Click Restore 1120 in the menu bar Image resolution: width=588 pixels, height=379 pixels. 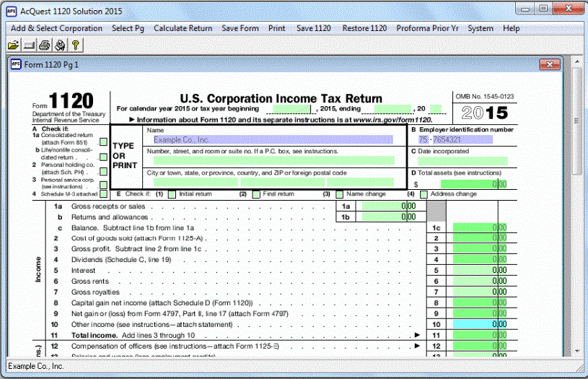364,29
